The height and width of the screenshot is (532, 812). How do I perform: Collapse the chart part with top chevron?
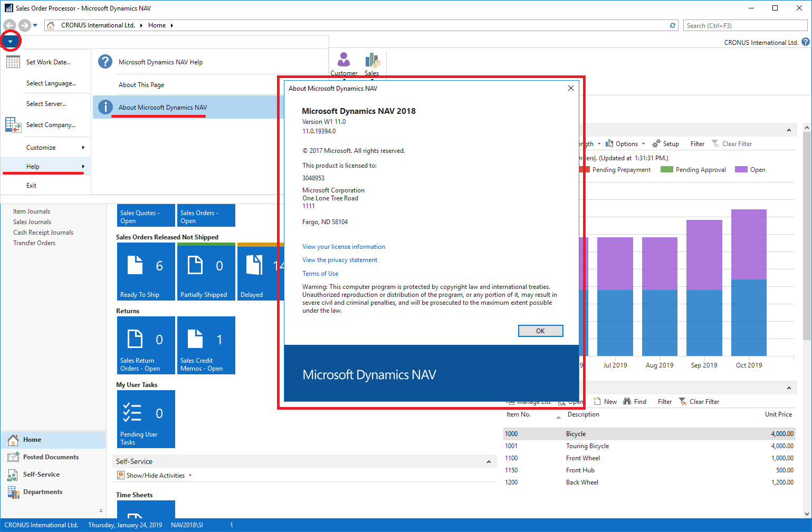[x=789, y=130]
